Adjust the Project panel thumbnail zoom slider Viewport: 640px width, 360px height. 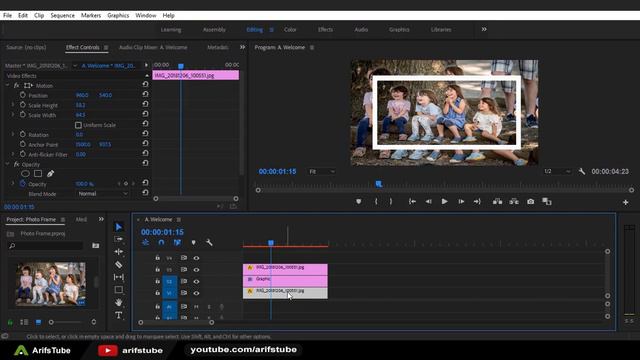[x=51, y=322]
